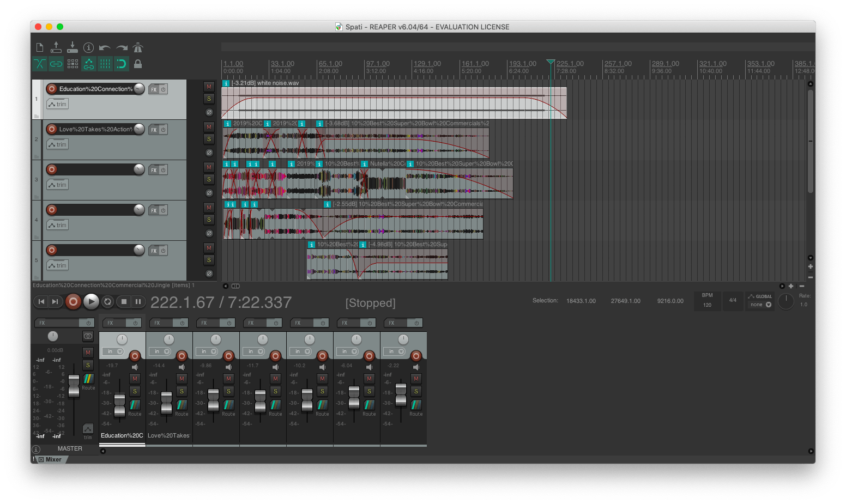The width and height of the screenshot is (846, 504).
Task: Click master trim envelope icon in mixer
Action: [x=88, y=428]
